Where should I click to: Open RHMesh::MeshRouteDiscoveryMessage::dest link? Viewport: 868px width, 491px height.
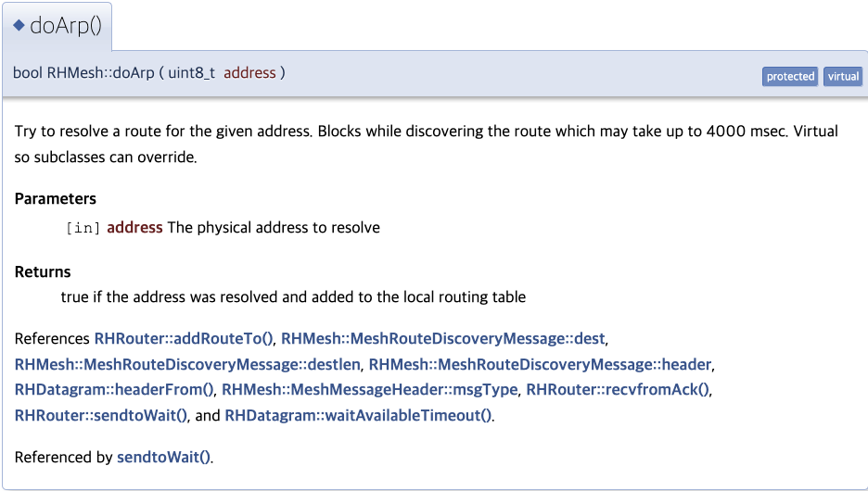point(443,338)
